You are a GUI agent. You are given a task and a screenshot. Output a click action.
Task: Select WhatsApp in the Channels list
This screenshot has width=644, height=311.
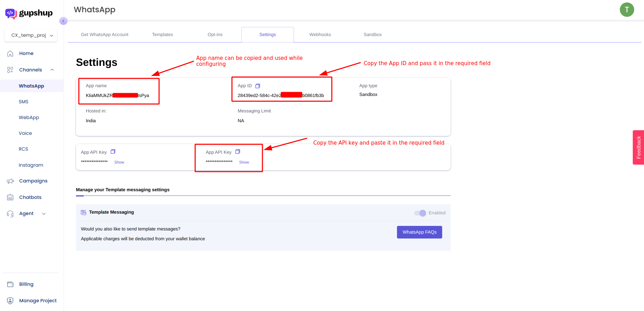(32, 86)
